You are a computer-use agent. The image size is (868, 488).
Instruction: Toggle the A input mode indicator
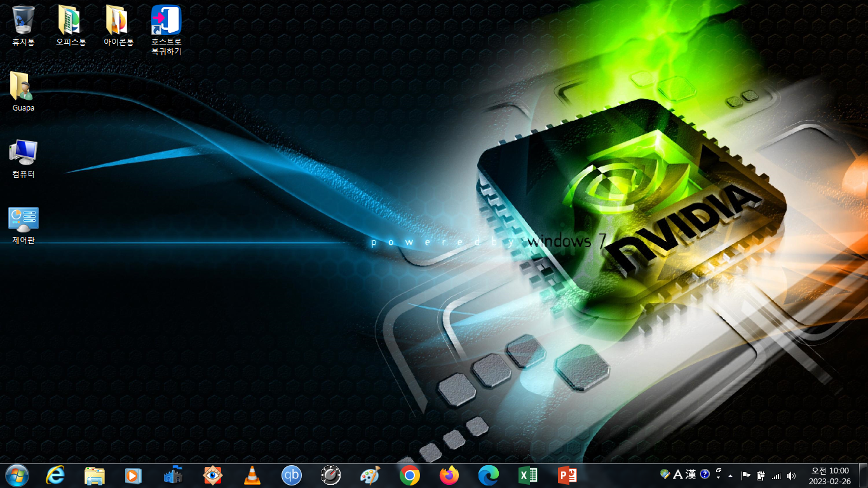677,475
